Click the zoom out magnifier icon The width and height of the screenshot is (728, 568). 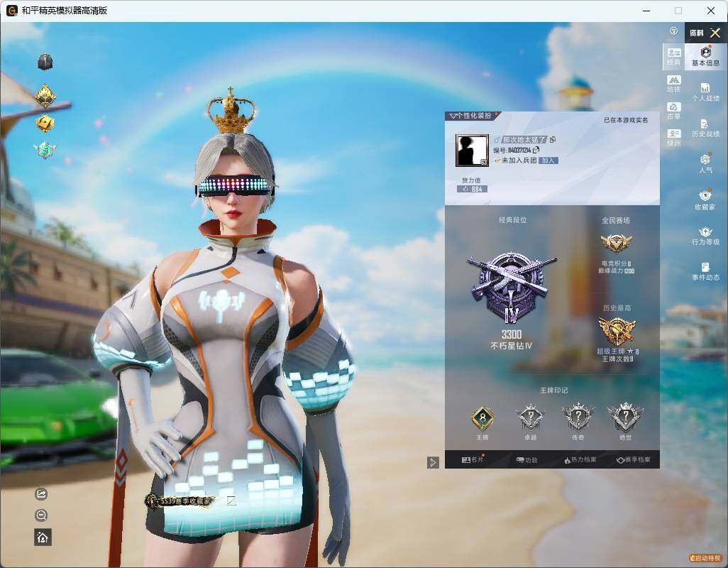click(x=41, y=515)
